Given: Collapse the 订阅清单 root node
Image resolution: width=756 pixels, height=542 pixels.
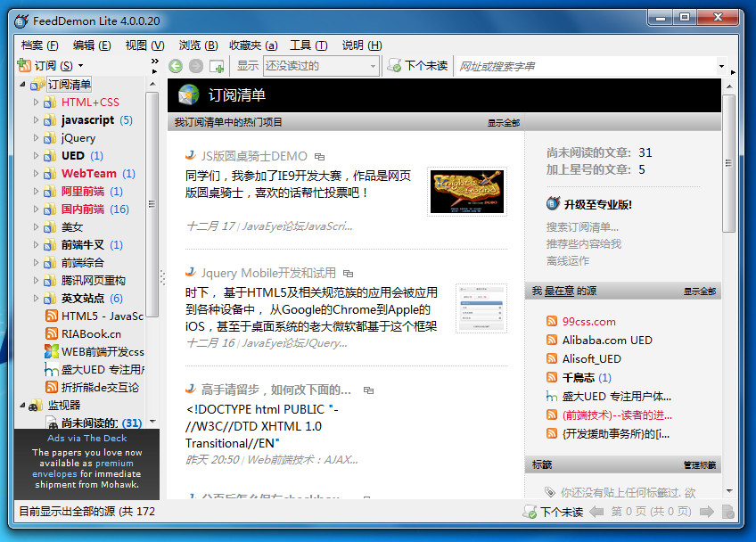Looking at the screenshot, I should [22, 85].
